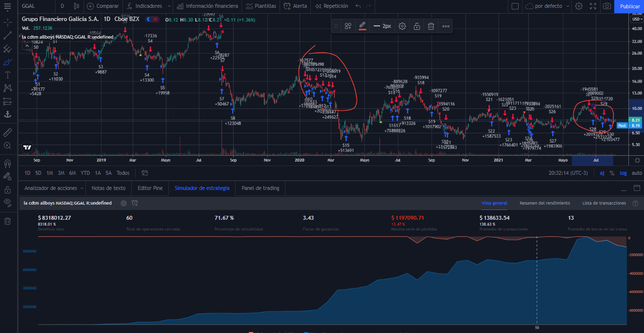Set range to 6M
The height and width of the screenshot is (333, 644).
[x=72, y=173]
